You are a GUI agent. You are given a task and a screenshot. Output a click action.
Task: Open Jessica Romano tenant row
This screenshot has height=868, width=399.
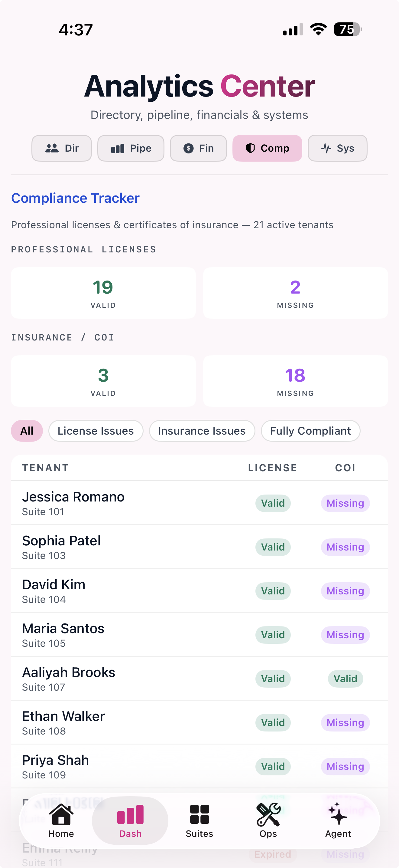click(x=199, y=503)
